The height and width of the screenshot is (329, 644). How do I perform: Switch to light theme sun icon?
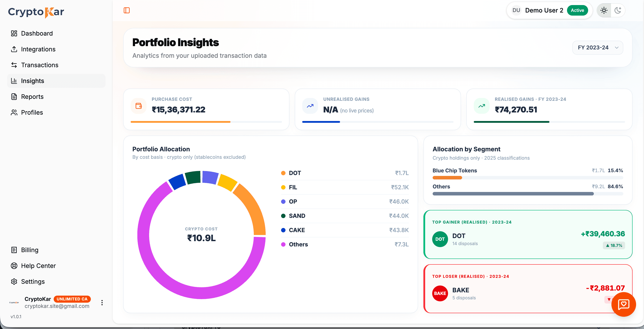(x=604, y=10)
